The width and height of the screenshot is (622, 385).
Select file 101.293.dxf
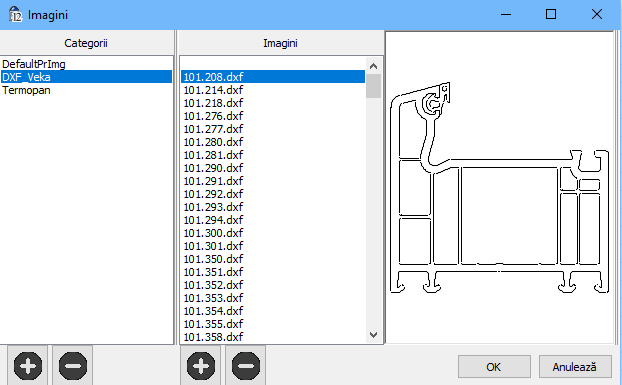(273, 207)
